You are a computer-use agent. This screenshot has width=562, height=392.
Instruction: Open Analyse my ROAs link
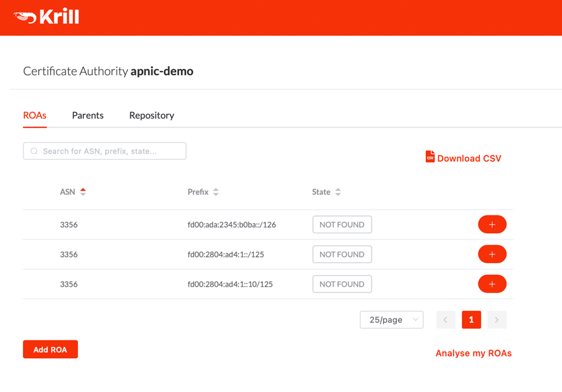[474, 353]
